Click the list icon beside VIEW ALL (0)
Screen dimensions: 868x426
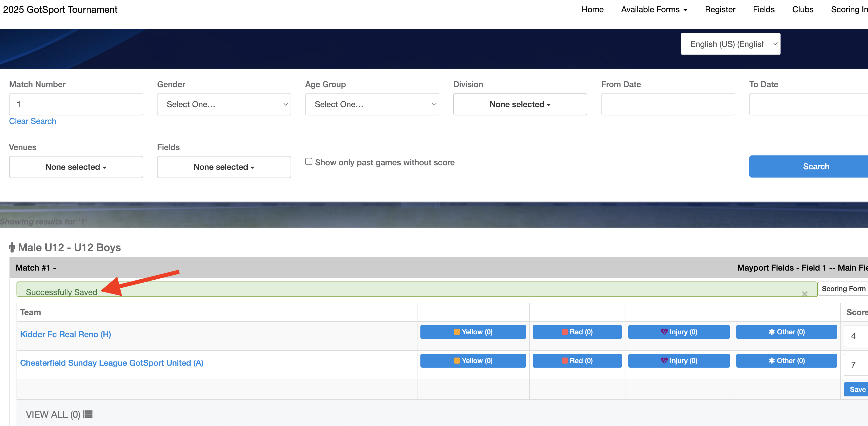[88, 414]
